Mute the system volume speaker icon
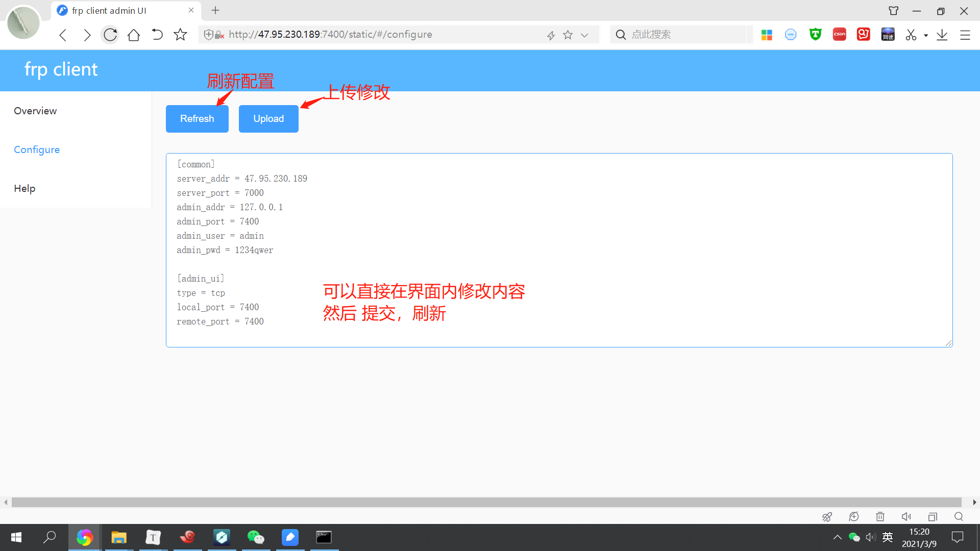The width and height of the screenshot is (980, 551). pyautogui.click(x=871, y=537)
